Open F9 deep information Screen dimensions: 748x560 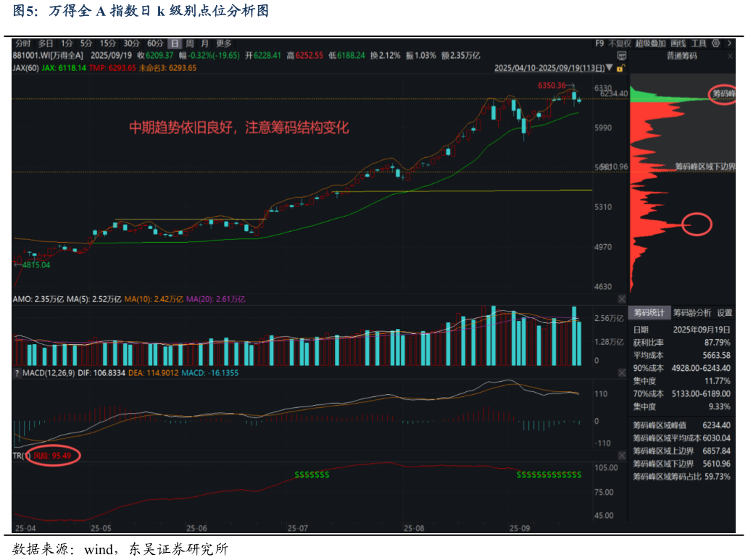[599, 43]
